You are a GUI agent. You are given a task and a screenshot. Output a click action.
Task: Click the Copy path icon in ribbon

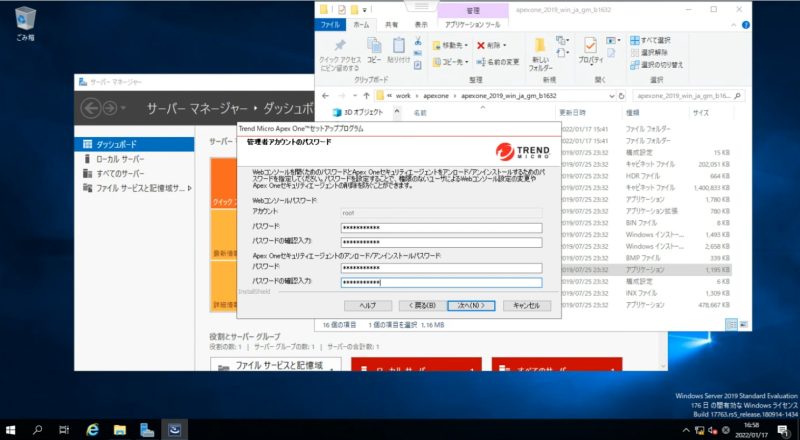pos(418,53)
